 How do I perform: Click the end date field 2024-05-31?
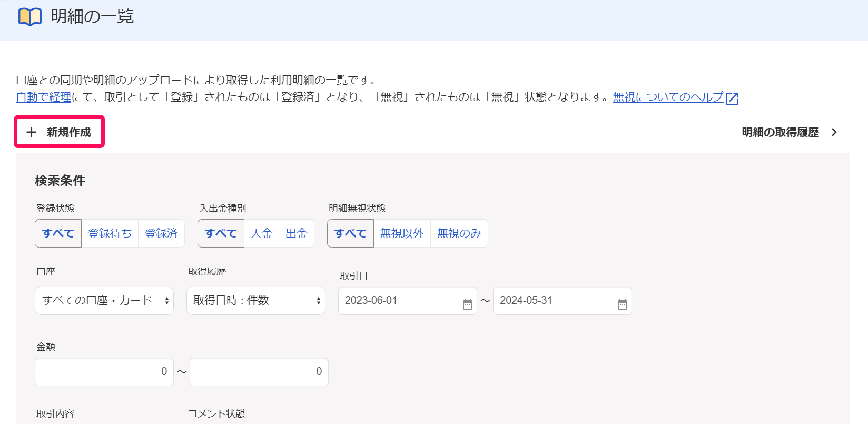(x=563, y=301)
